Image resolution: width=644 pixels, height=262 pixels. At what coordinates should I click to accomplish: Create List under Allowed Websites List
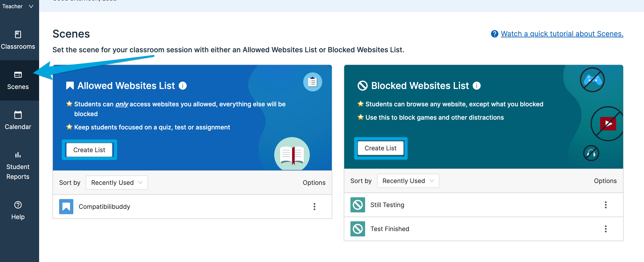[x=89, y=150]
